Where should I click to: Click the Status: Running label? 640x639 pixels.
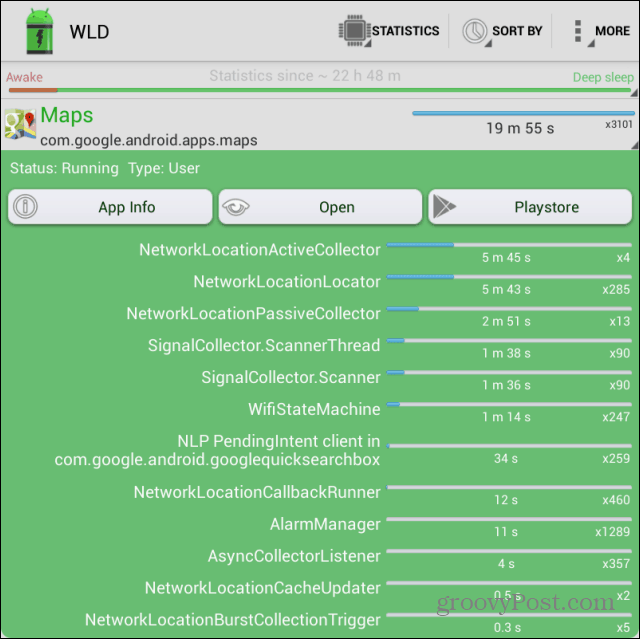[x=64, y=168]
